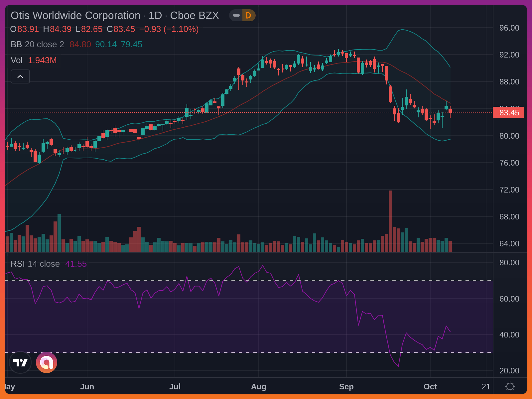Click the Otis Worldwide Corporation title

point(75,15)
